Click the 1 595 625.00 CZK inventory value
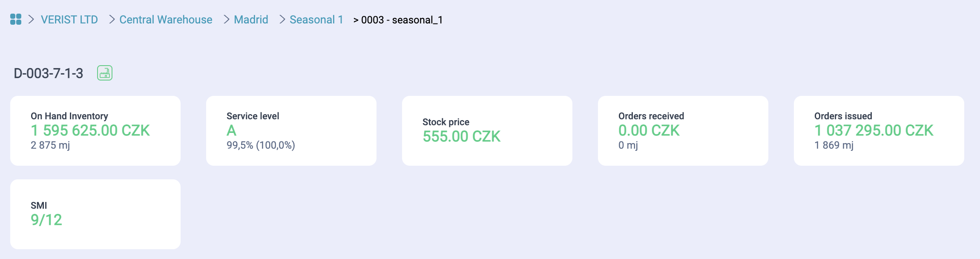Viewport: 980px width, 259px height. 90,130
